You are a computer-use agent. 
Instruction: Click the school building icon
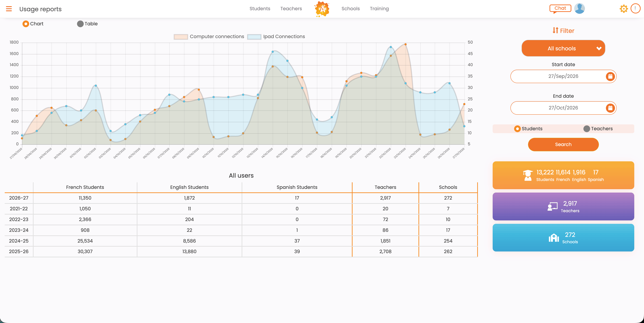tap(554, 238)
